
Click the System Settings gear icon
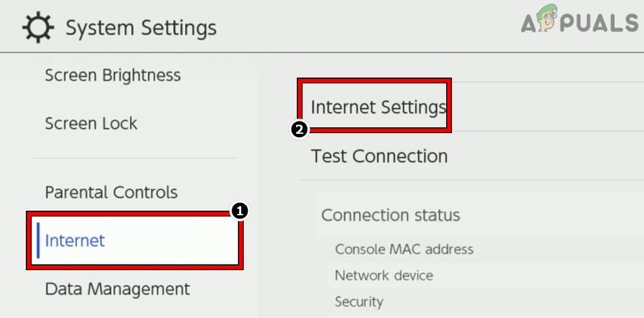pos(39,28)
